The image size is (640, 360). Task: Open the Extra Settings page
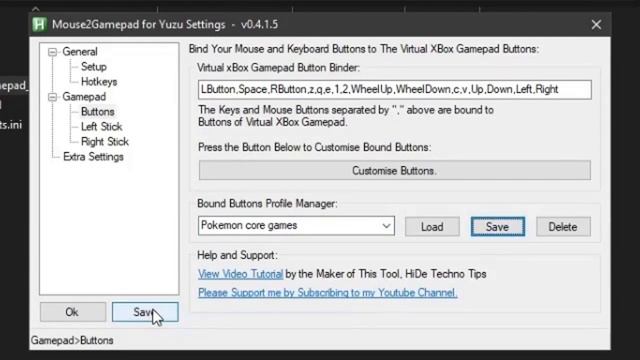[93, 157]
